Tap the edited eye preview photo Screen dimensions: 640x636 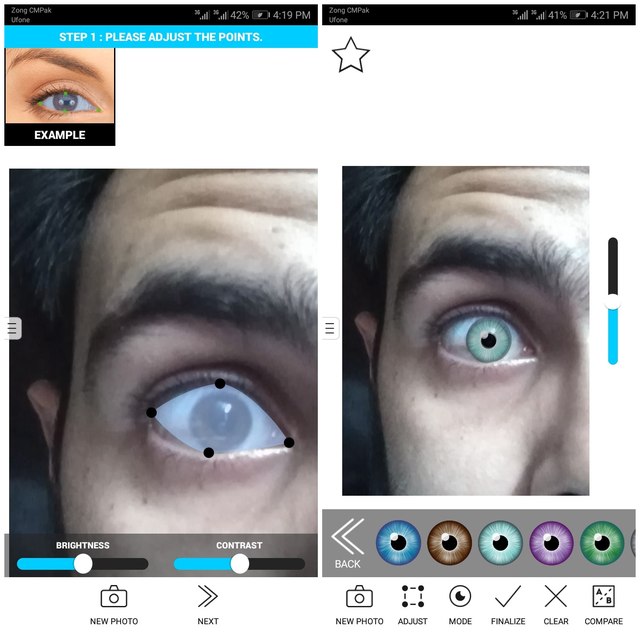click(465, 331)
